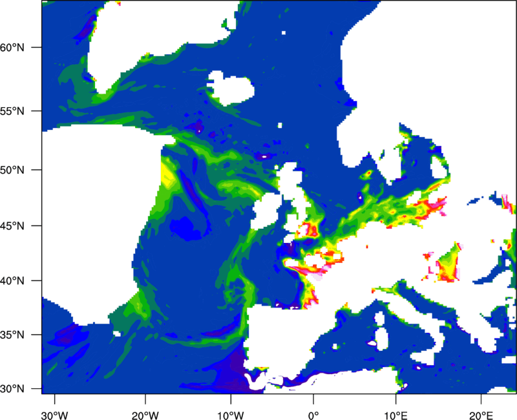Screen dimensions: 517x420
Task: Click the Ireland island on the map
Action: coord(268,215)
